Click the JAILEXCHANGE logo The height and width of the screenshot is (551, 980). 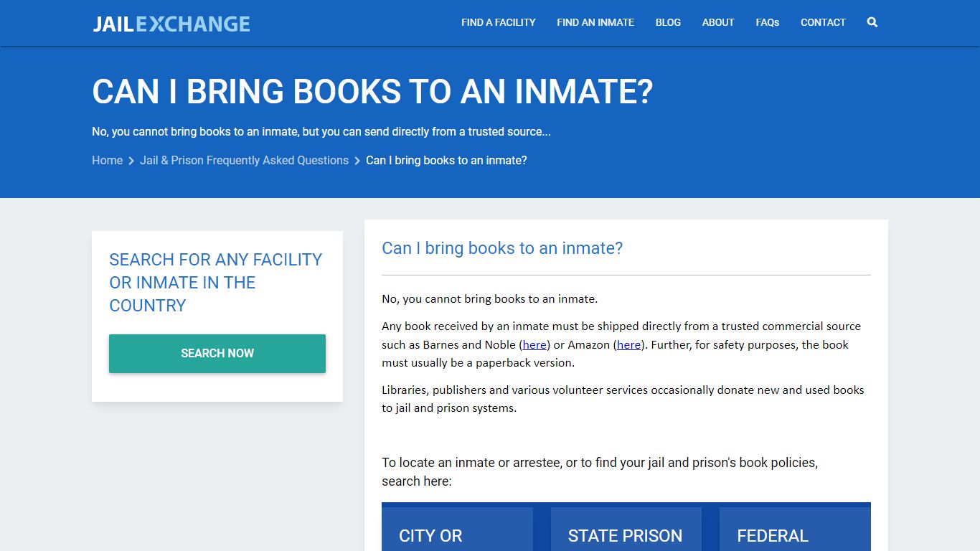[x=171, y=23]
